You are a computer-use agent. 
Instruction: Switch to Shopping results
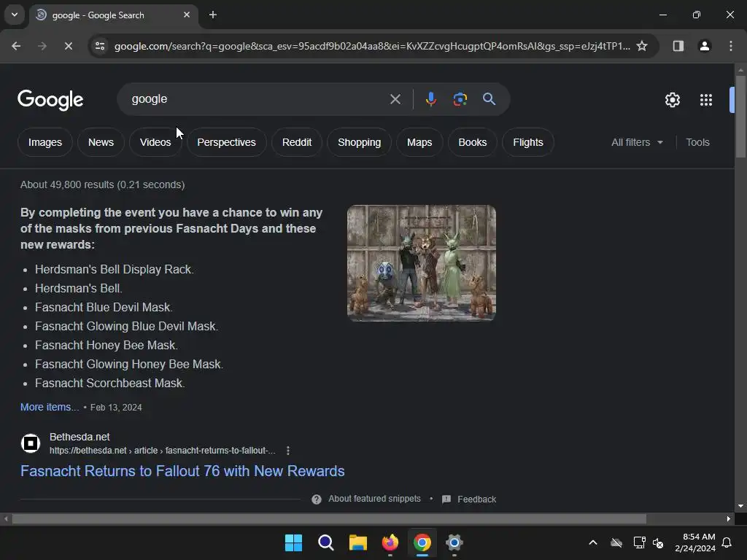point(359,142)
